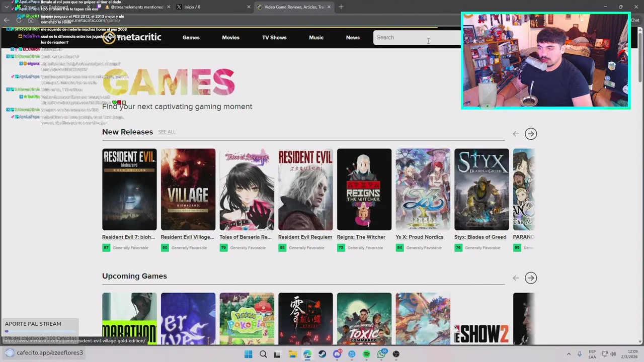Click the Tales of Berseria title link

246,237
